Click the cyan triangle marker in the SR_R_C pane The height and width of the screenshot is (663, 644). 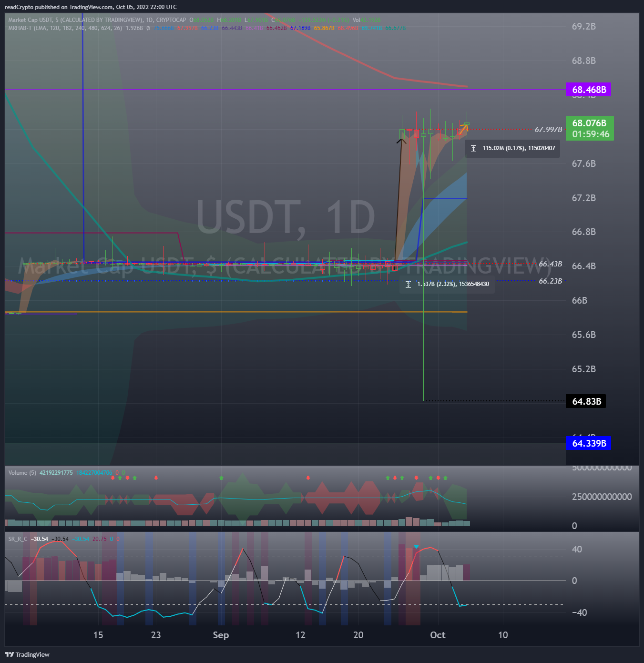[x=417, y=547]
